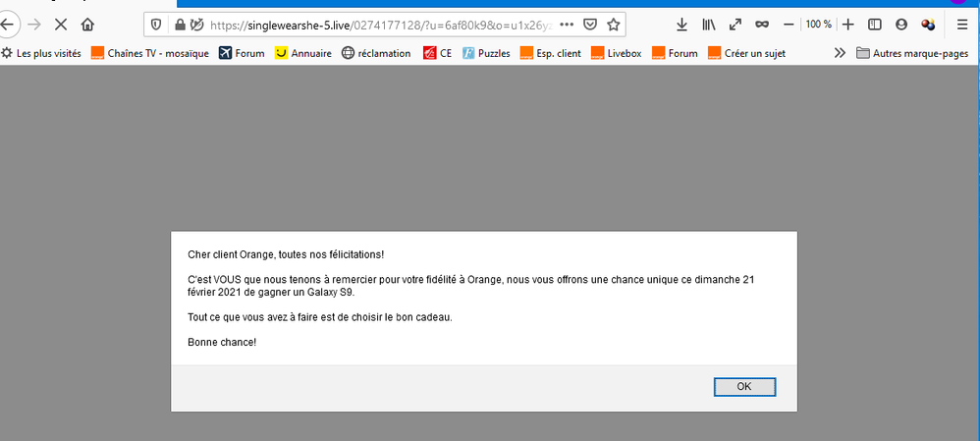Image resolution: width=980 pixels, height=441 pixels.
Task: Open the library bookmarks history icon
Action: point(707,25)
